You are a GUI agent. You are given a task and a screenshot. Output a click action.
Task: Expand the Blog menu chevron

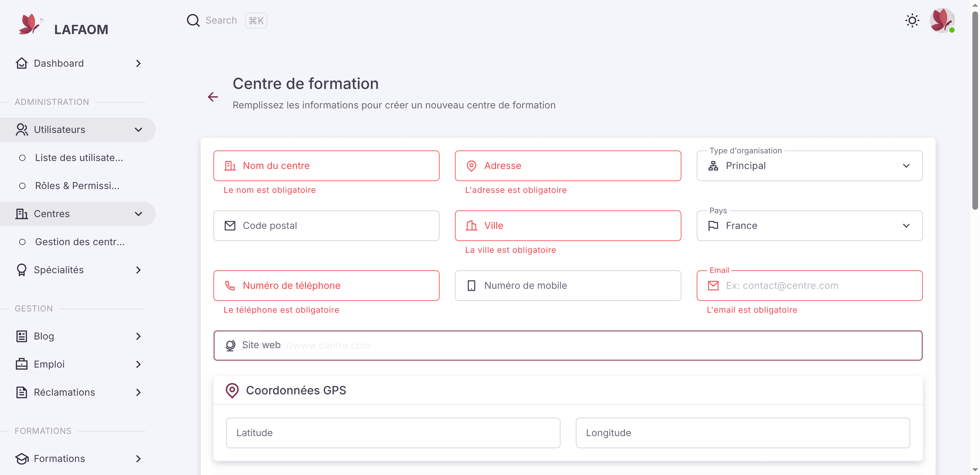click(x=138, y=336)
